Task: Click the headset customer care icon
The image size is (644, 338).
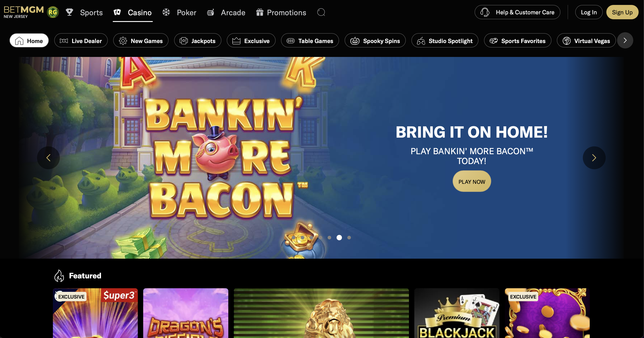Action: 485,12
